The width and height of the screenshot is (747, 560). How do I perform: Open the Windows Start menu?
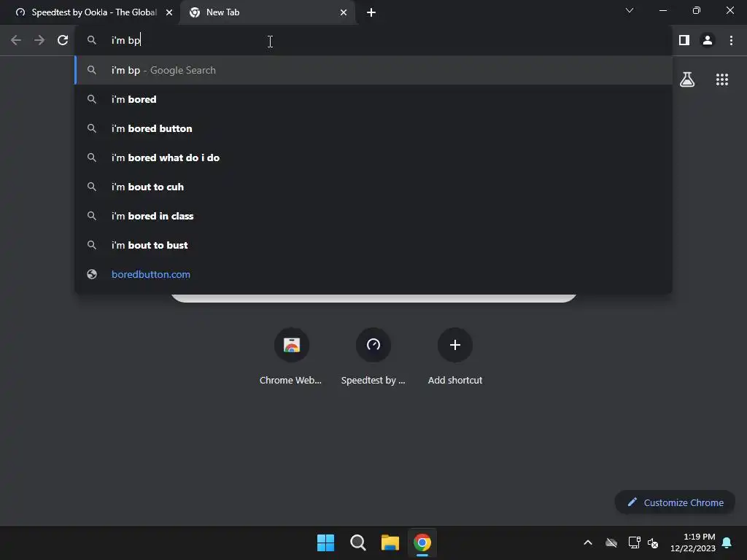coord(326,542)
